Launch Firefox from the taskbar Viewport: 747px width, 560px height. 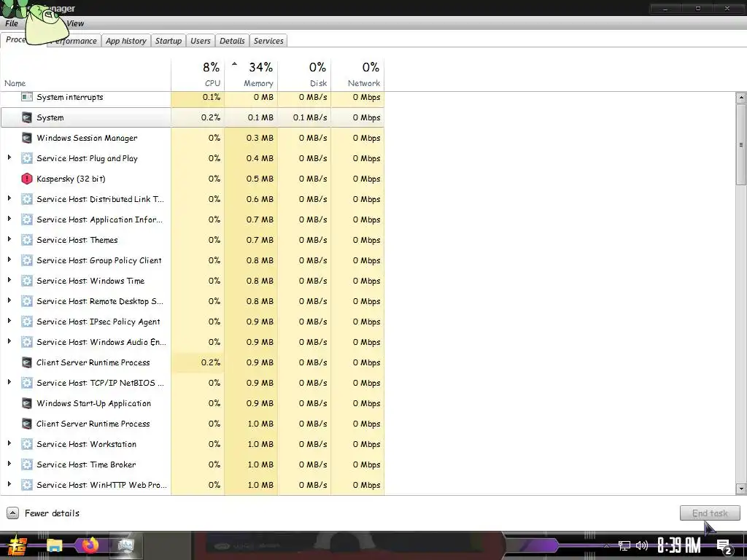click(90, 545)
